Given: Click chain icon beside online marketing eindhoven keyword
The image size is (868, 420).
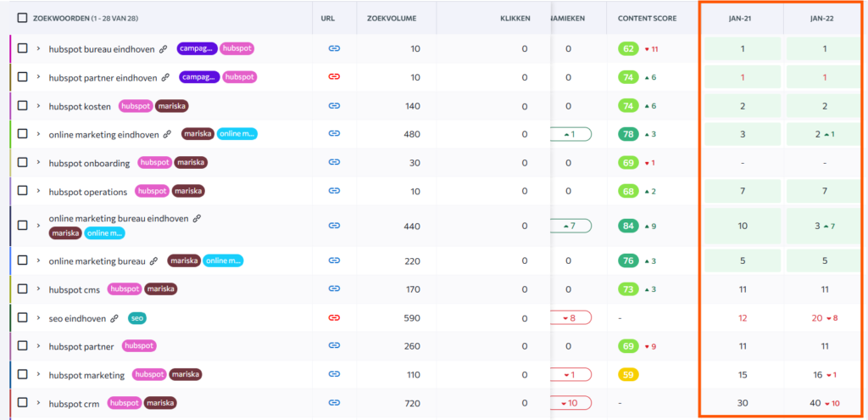Looking at the screenshot, I should pos(167,134).
